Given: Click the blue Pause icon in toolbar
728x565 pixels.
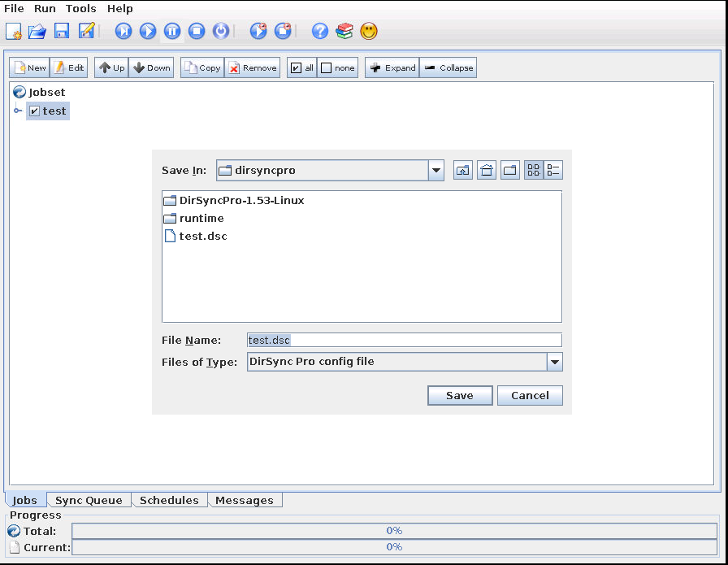Looking at the screenshot, I should pos(172,31).
